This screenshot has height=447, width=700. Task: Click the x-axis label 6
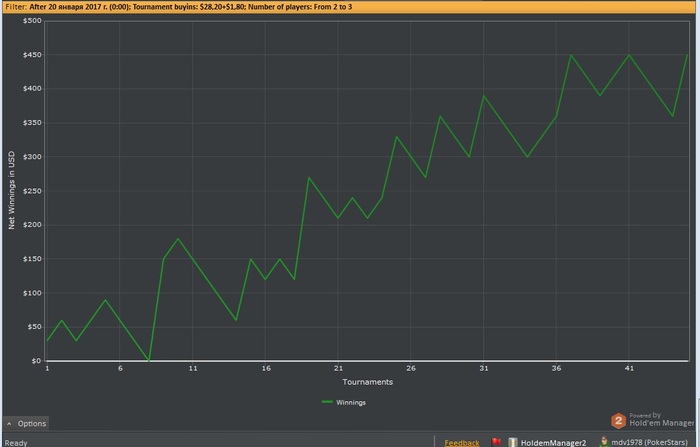[x=120, y=368]
